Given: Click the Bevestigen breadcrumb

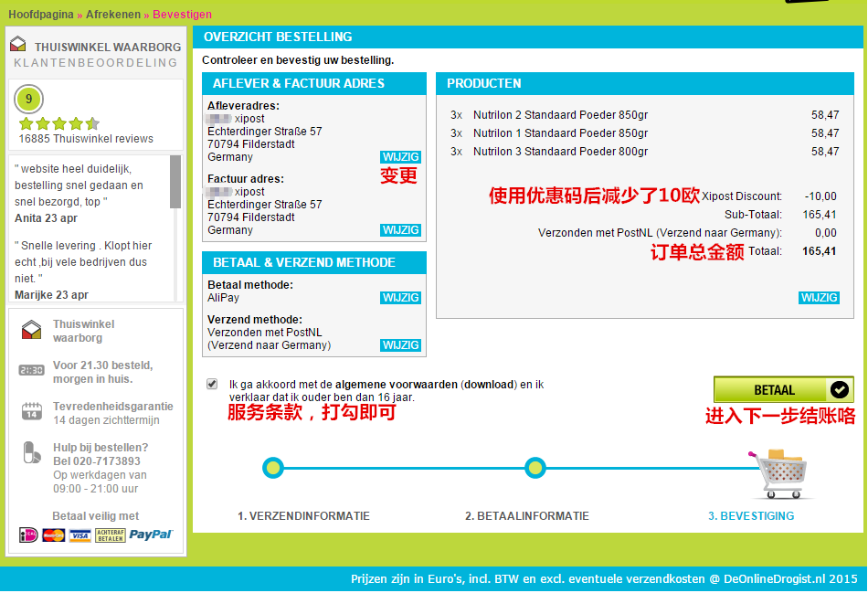Looking at the screenshot, I should tap(182, 15).
